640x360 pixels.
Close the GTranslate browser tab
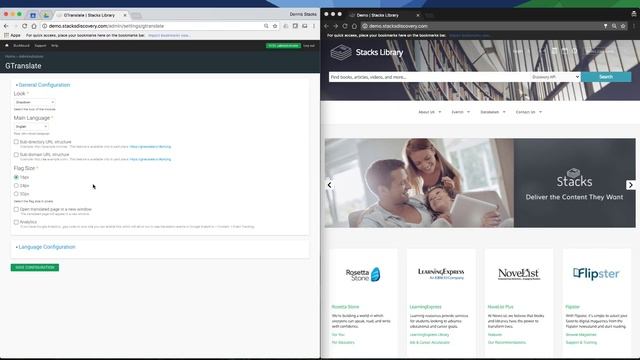(125, 15)
